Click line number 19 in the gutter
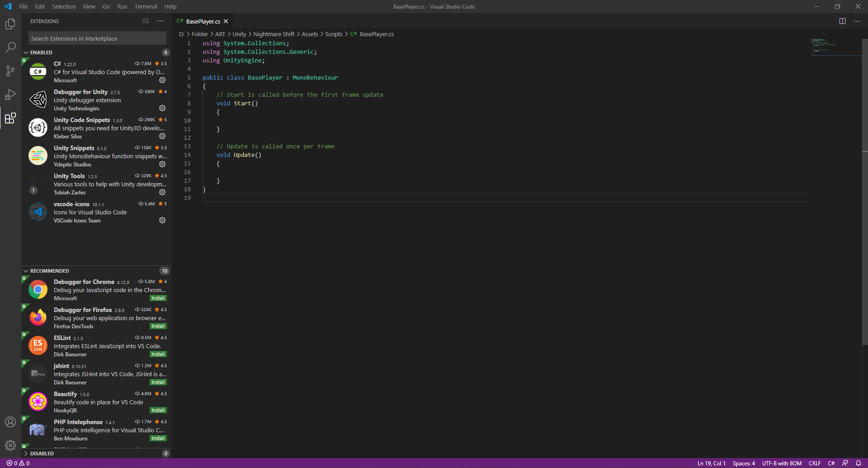The height and width of the screenshot is (468, 868). click(x=187, y=198)
